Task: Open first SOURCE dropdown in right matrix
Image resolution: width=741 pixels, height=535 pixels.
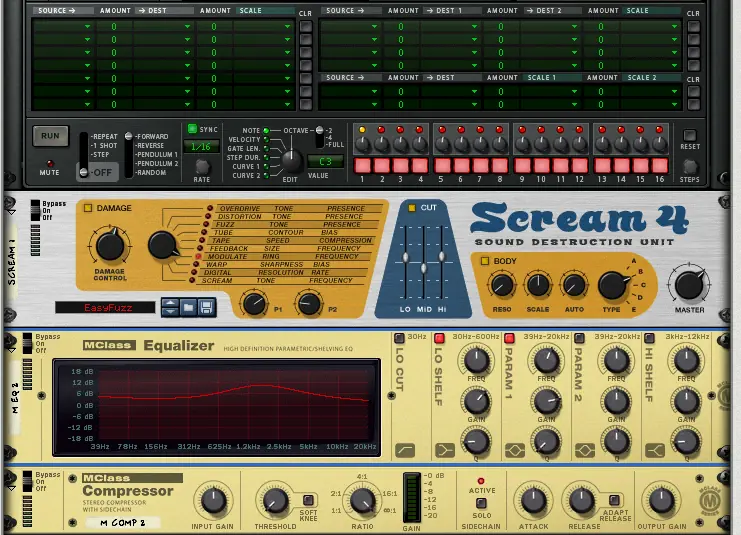Action: point(350,26)
